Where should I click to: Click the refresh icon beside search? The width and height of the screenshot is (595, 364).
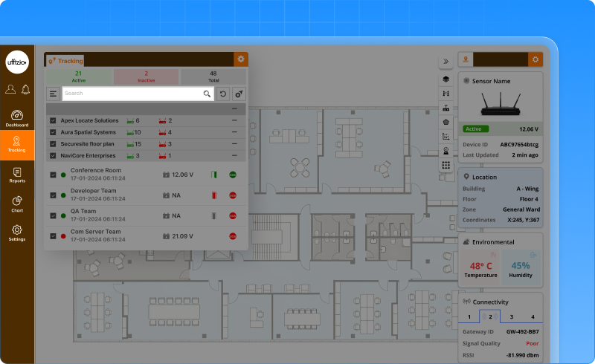click(x=222, y=94)
